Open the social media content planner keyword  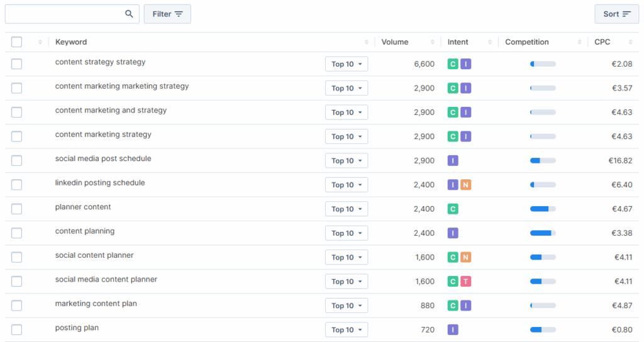[106, 279]
